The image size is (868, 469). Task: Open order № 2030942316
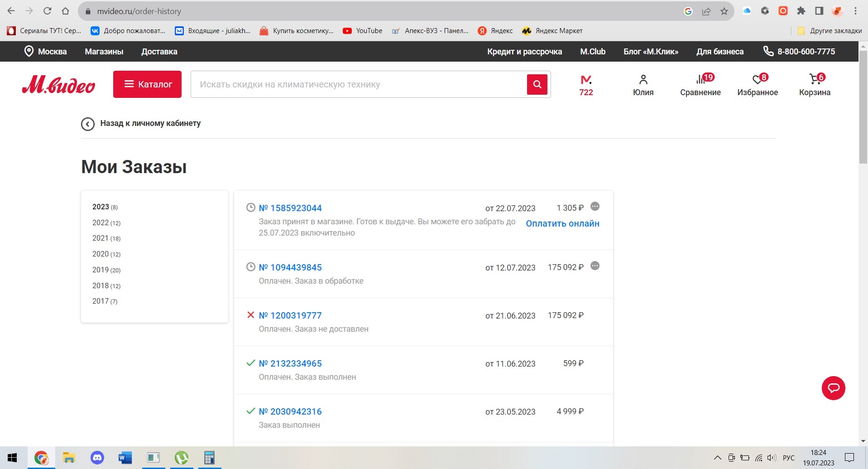click(290, 411)
